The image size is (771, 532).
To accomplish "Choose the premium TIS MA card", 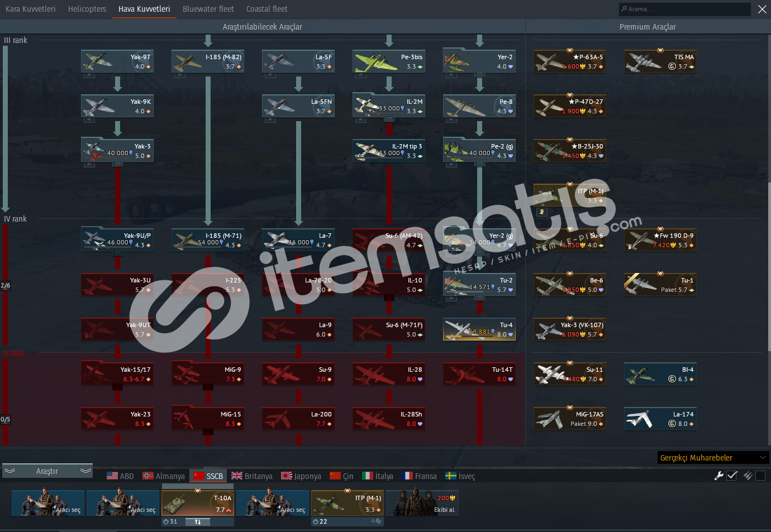I will [x=660, y=61].
